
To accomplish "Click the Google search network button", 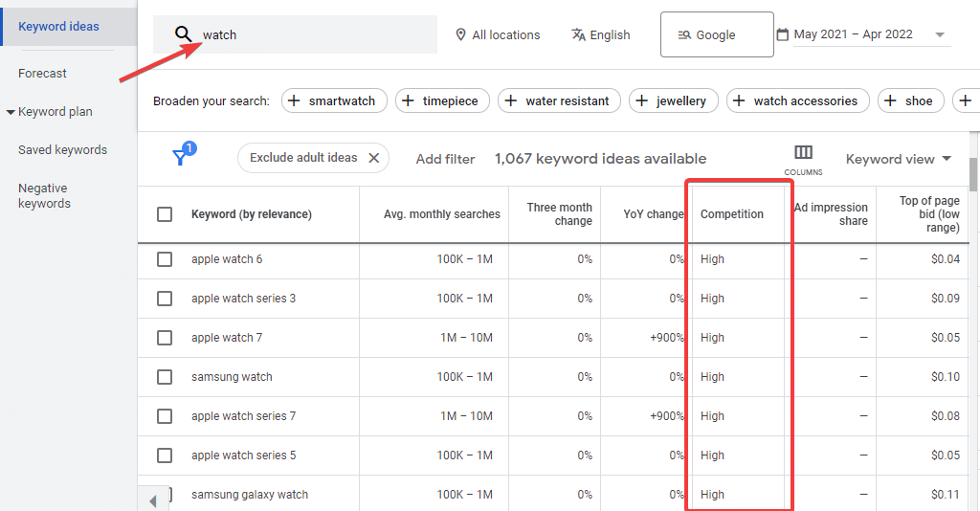I will (716, 34).
